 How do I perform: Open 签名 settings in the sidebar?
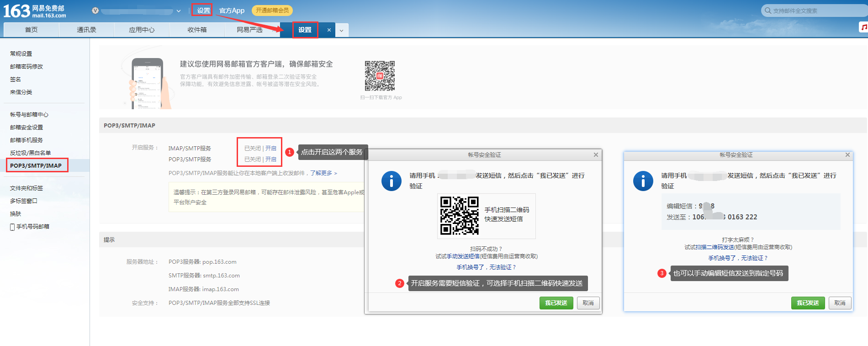[16, 80]
